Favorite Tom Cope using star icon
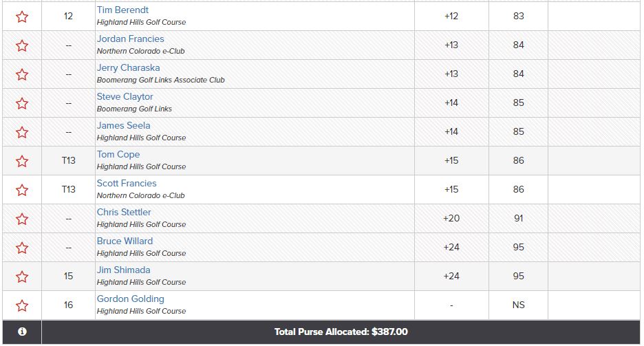Viewport: 644px width, 346px height. coord(22,161)
